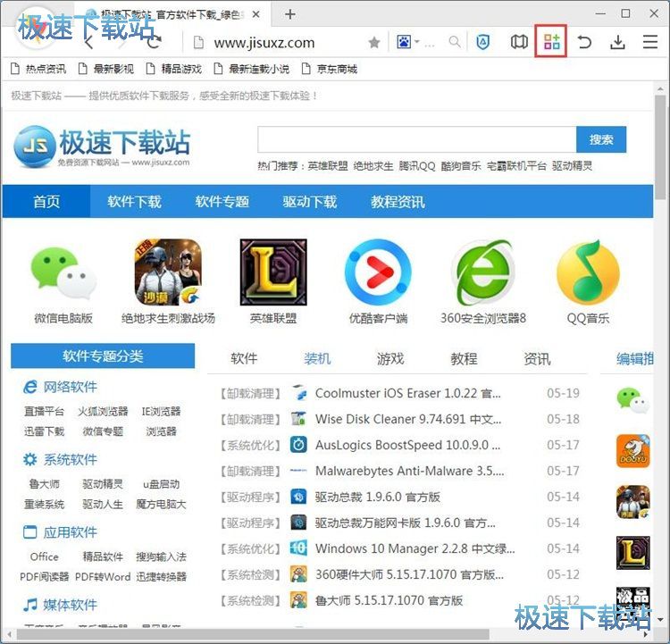The height and width of the screenshot is (644, 670).
Task: Switch to the 软件 tab
Action: pyautogui.click(x=244, y=358)
